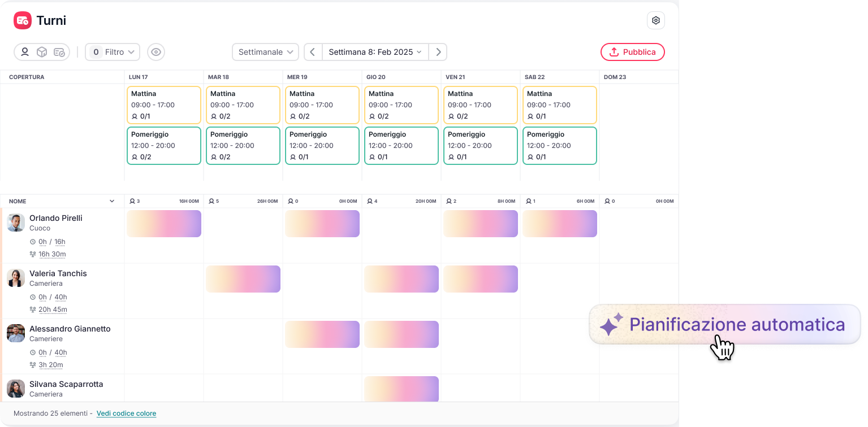Select the shift card view icon
Viewport: 868px width, 427px height.
pos(59,52)
